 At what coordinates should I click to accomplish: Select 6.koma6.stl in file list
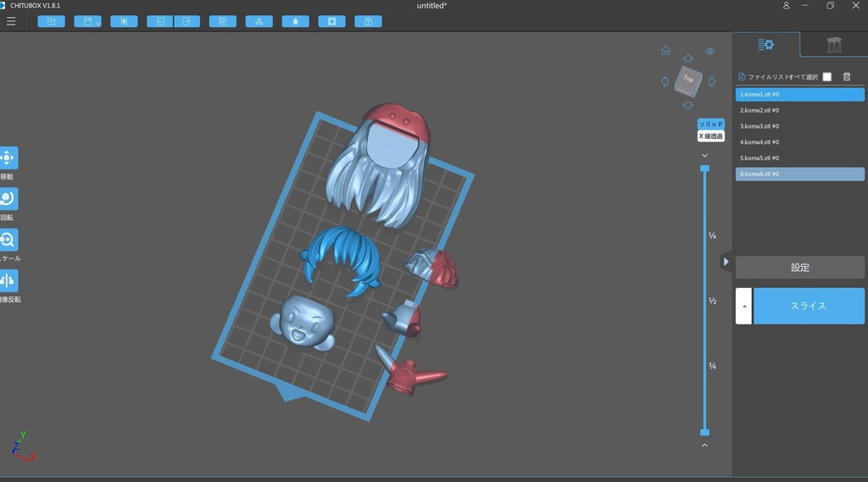coord(800,174)
